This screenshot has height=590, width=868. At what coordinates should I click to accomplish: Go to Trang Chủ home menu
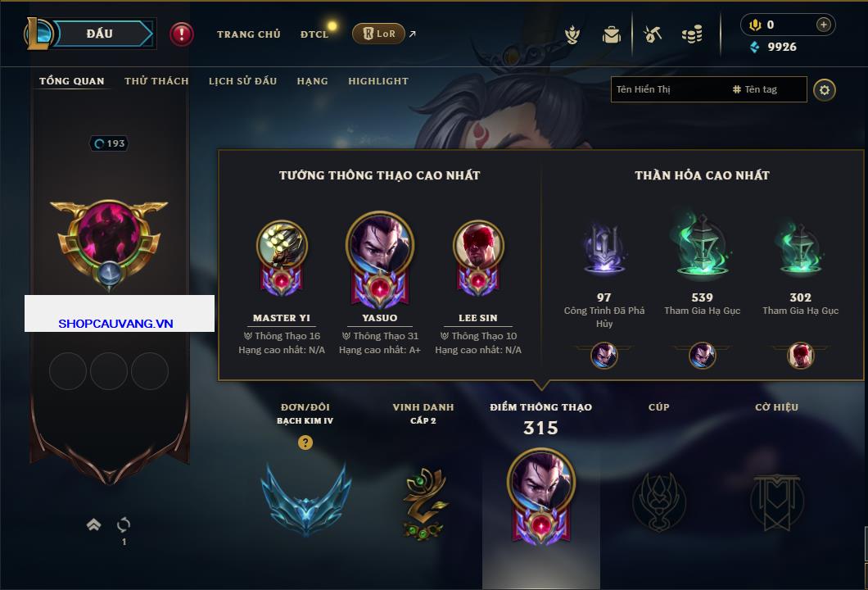point(249,34)
